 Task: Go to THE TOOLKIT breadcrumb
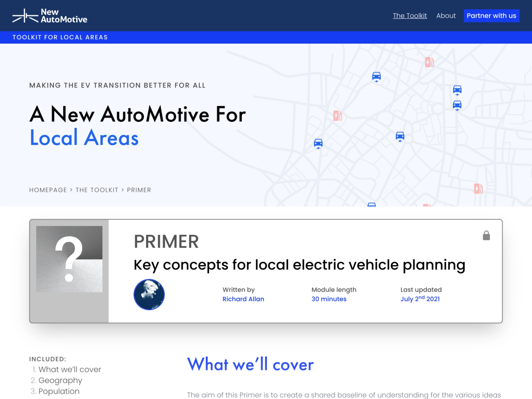(x=97, y=190)
